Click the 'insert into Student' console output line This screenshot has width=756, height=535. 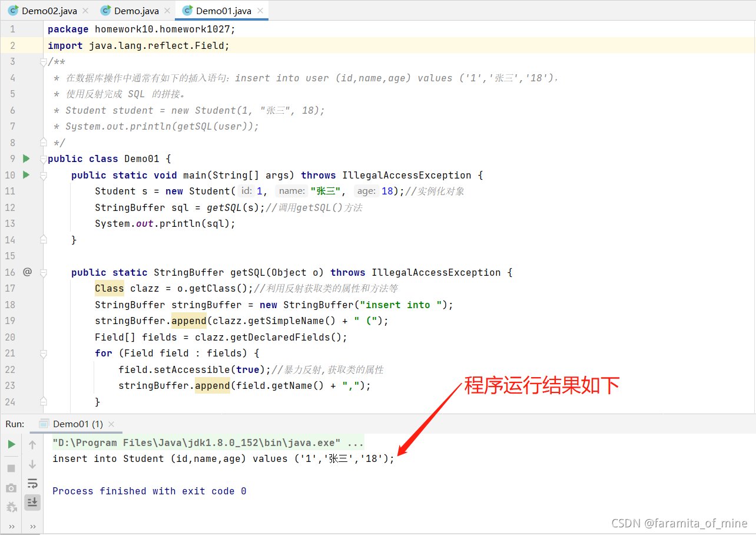(x=223, y=458)
